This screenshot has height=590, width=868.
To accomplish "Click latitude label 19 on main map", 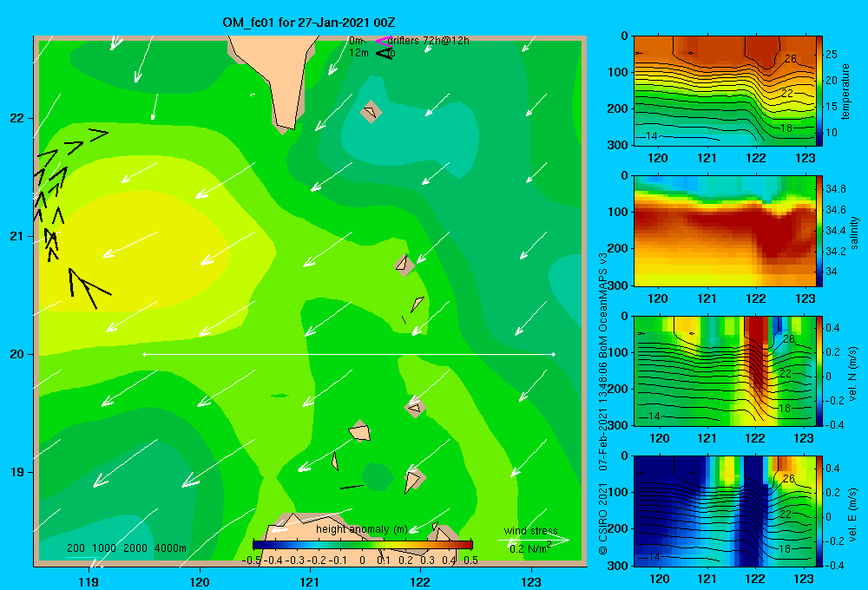I will (x=16, y=472).
